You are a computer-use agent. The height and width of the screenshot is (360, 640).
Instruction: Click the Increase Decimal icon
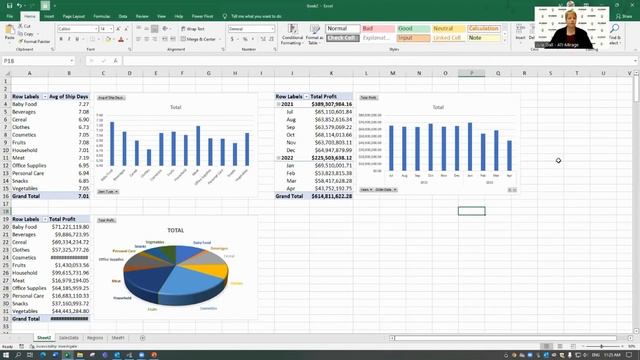pyautogui.click(x=263, y=39)
